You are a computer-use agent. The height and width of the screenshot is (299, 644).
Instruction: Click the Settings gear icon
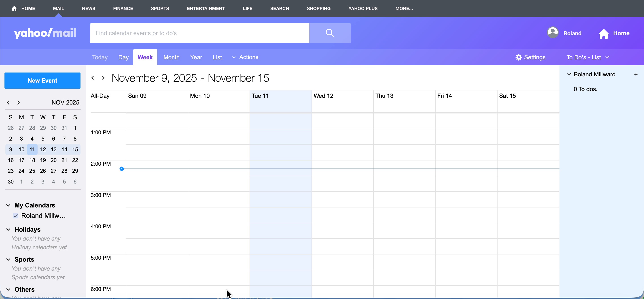tap(519, 57)
